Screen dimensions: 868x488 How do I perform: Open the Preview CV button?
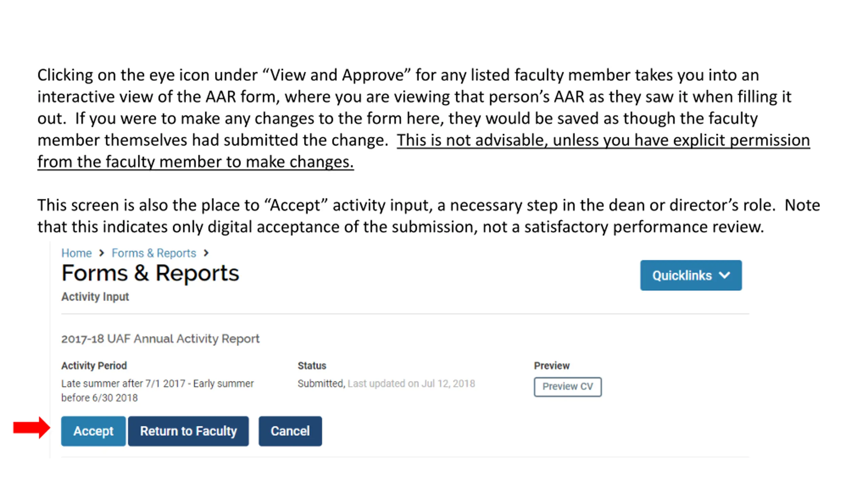tap(568, 386)
